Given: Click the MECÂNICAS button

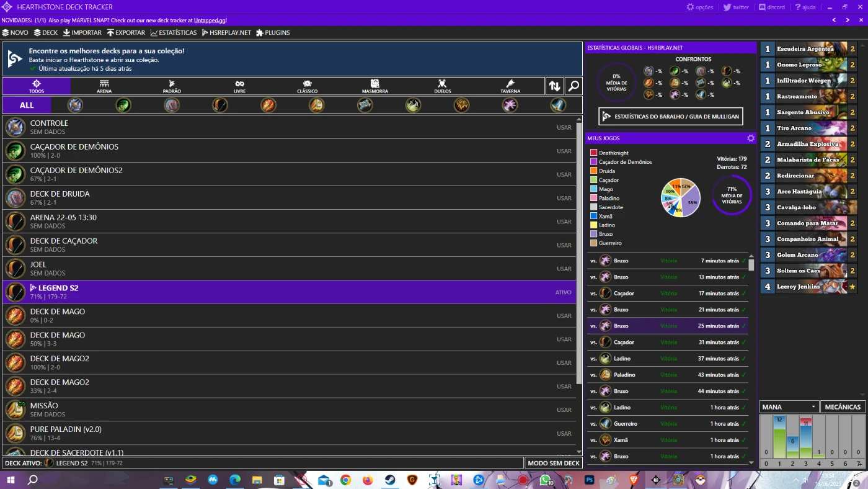Looking at the screenshot, I should click(x=843, y=407).
